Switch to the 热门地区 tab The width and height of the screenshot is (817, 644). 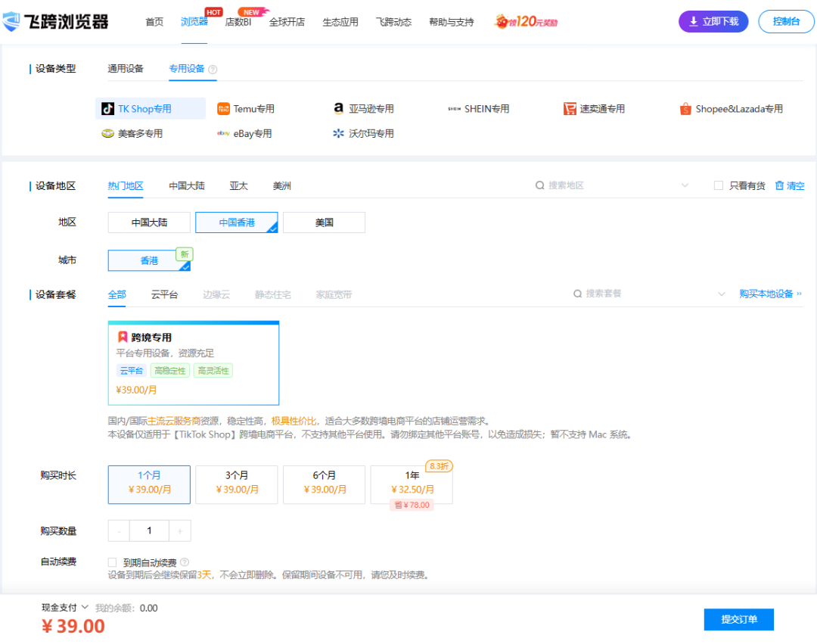[126, 186]
